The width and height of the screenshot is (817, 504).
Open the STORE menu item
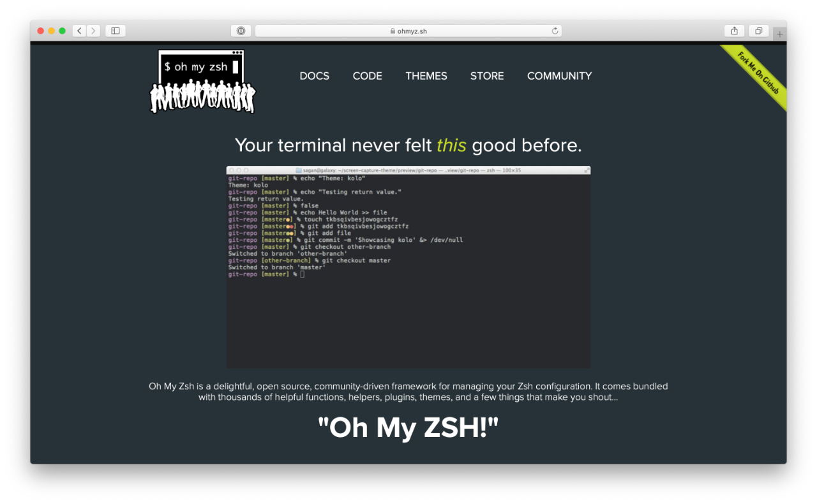(x=487, y=76)
